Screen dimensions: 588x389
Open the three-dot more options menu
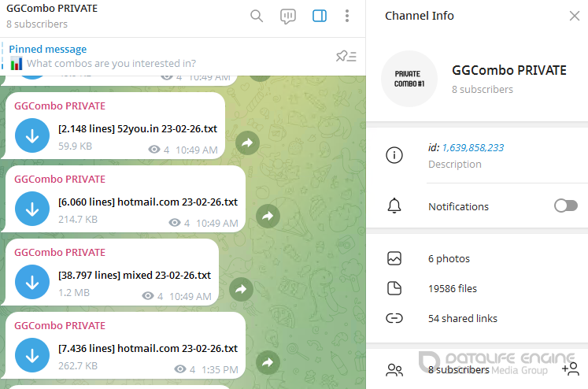[347, 16]
